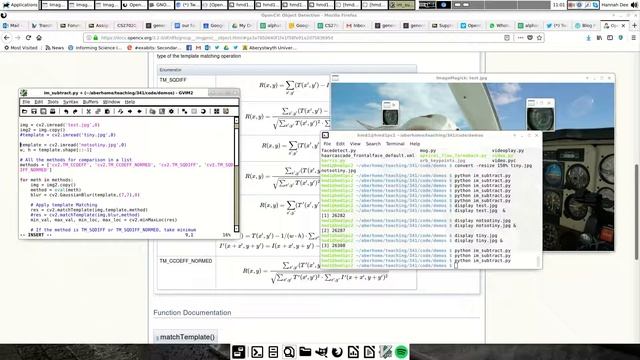640x360 pixels.
Task: Click the Vim icon in the dock
Action: point(385,352)
